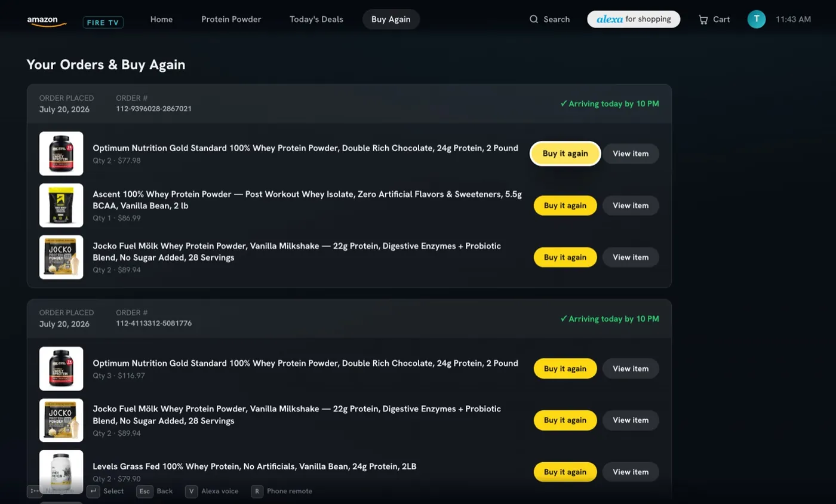View item for Levels Grass Fed Whey
The height and width of the screenshot is (504, 836).
(631, 472)
